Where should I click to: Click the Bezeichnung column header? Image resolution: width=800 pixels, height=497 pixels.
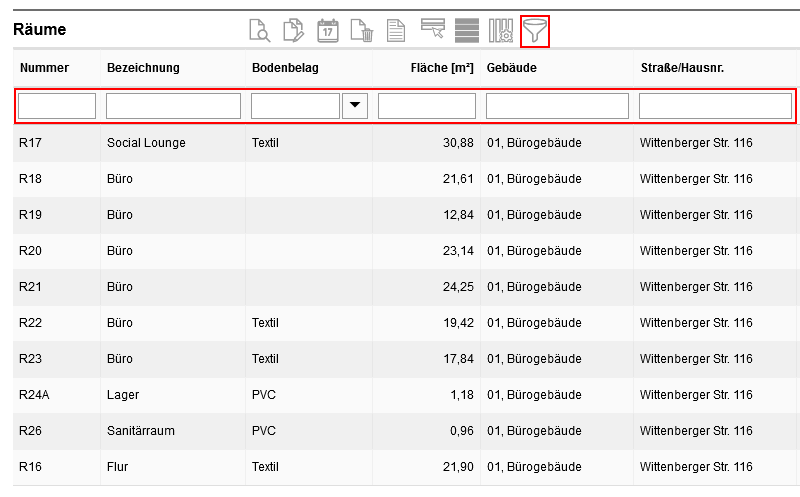pyautogui.click(x=143, y=68)
